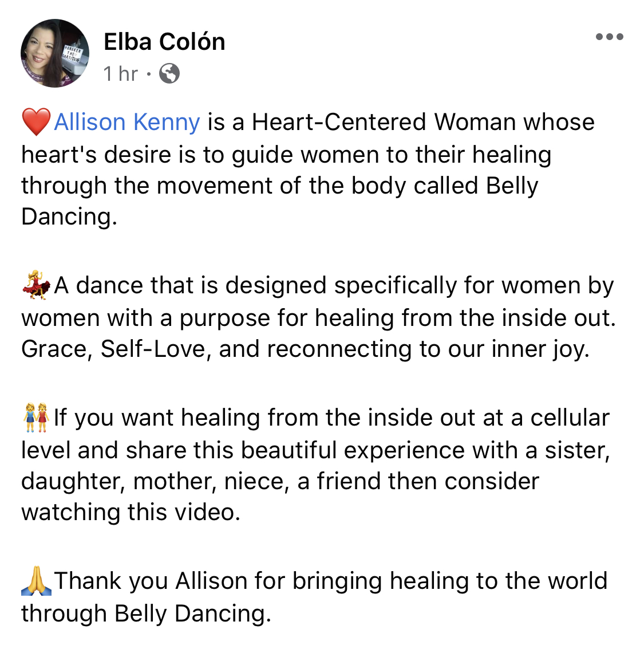Click the phrase watching this video.
Image resolution: width=644 pixels, height=645 pixels.
click(131, 513)
